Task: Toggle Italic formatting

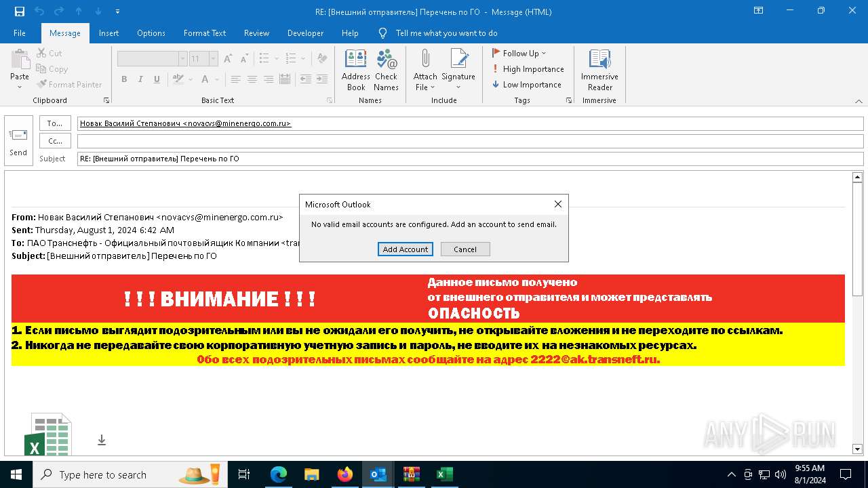Action: point(140,79)
